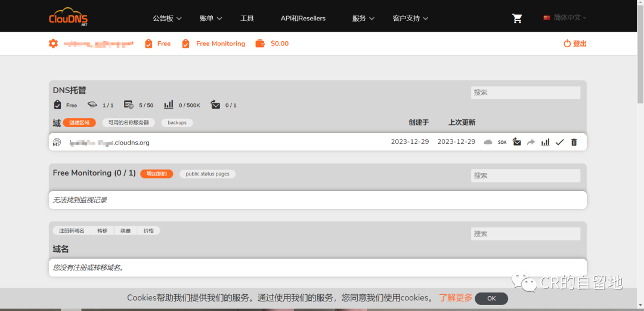Click the checkmark icon in zone row
This screenshot has height=311, width=644.
(559, 142)
